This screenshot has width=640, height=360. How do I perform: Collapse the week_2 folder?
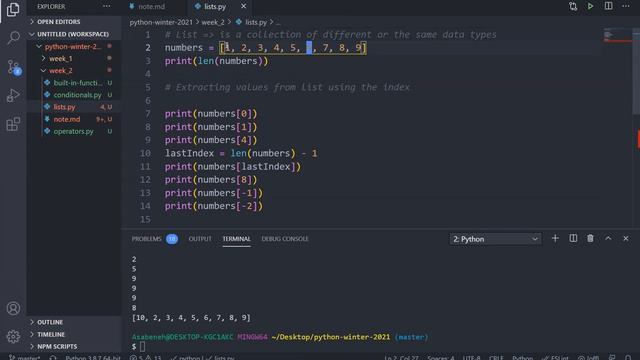(60, 71)
